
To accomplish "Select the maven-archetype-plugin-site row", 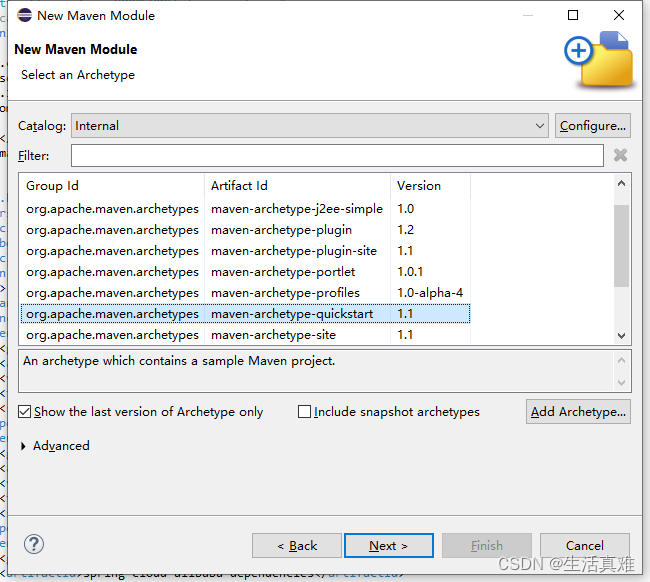I will tap(245, 251).
